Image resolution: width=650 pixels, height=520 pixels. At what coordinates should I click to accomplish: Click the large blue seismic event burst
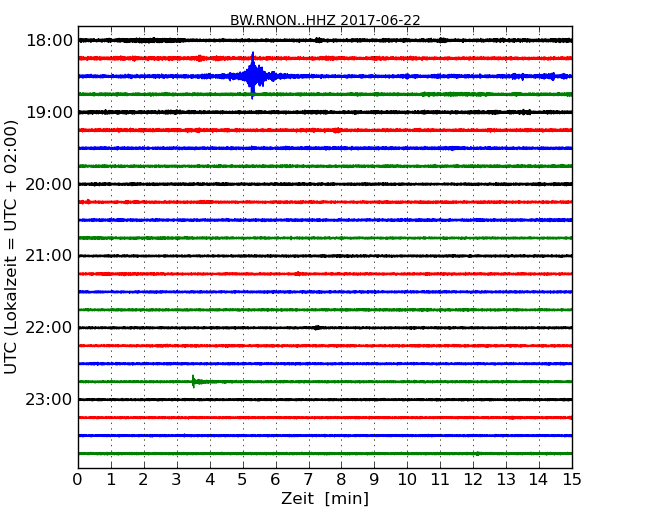(252, 76)
